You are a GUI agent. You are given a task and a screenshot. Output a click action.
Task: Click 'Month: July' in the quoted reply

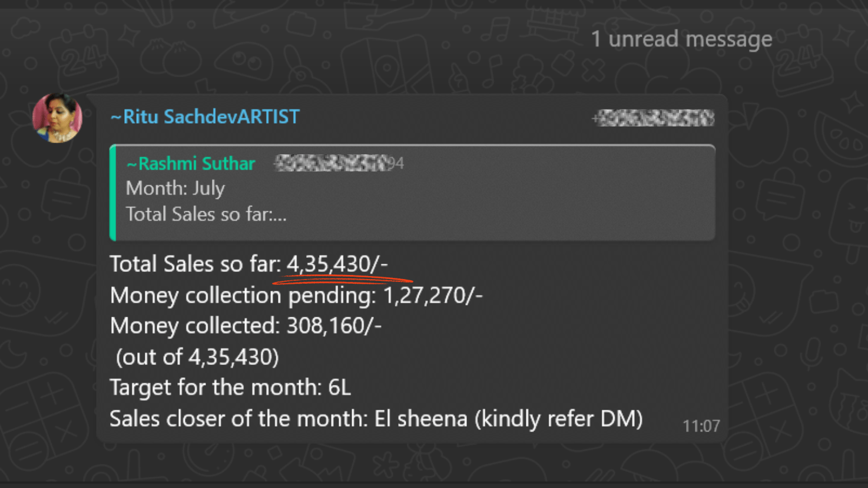175,188
